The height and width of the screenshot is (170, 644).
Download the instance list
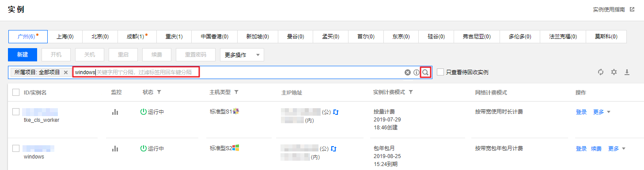[x=627, y=72]
